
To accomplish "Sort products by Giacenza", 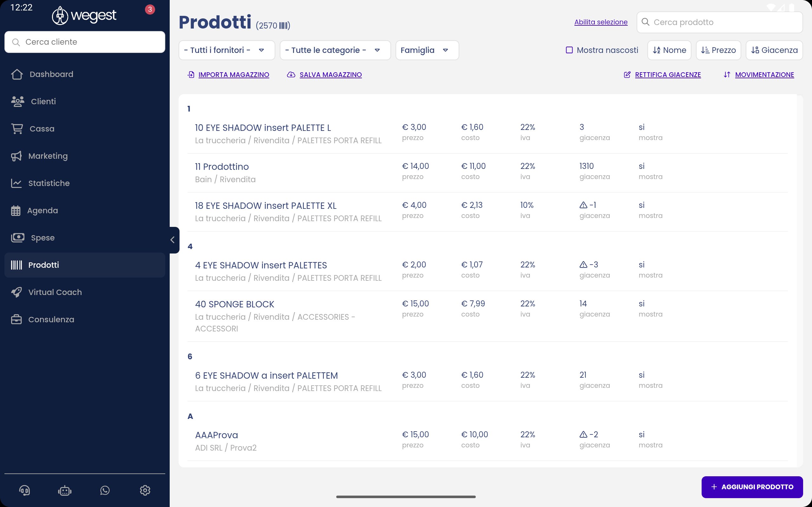I will (774, 50).
